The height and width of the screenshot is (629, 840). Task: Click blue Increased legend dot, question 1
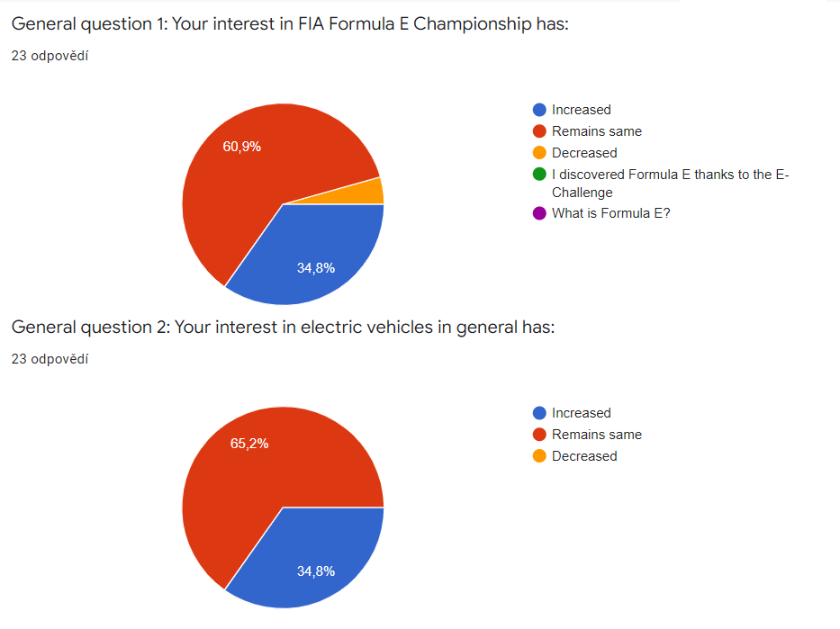539,110
